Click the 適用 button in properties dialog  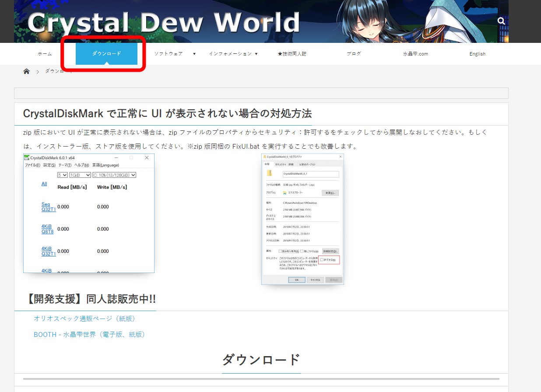pos(334,280)
